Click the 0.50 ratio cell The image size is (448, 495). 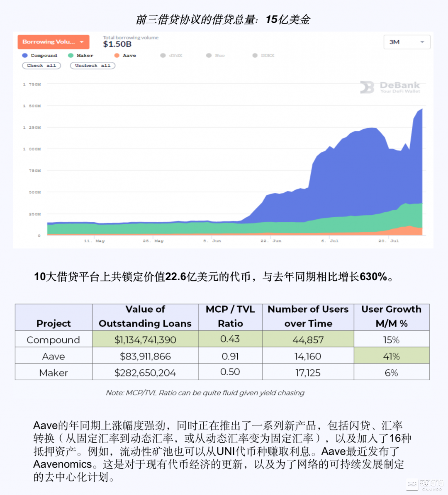[230, 372]
